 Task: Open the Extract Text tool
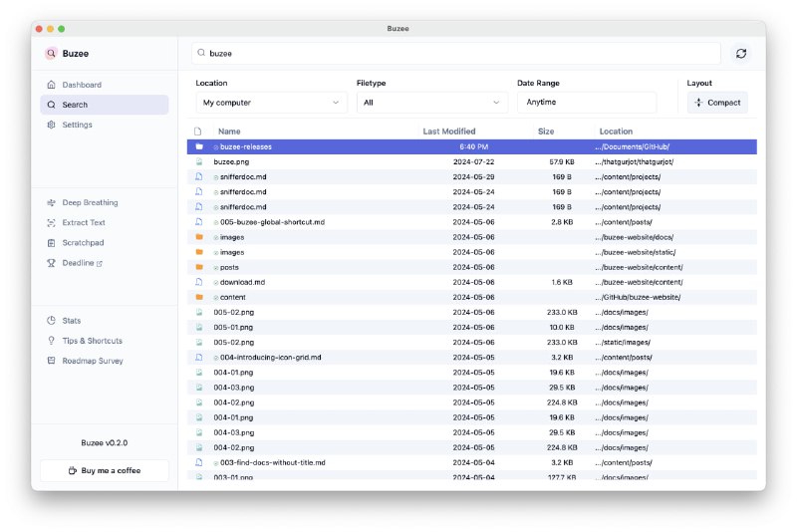click(83, 222)
